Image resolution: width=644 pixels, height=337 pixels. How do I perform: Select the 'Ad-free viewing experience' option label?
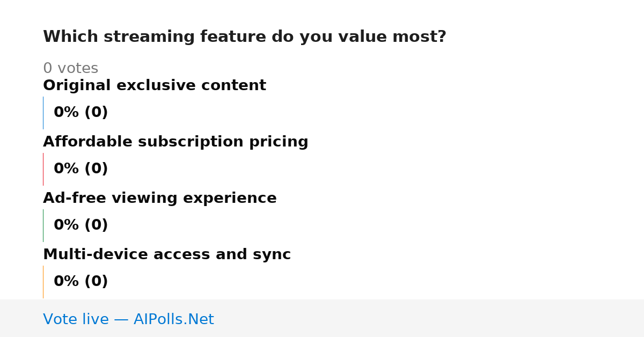tap(160, 199)
